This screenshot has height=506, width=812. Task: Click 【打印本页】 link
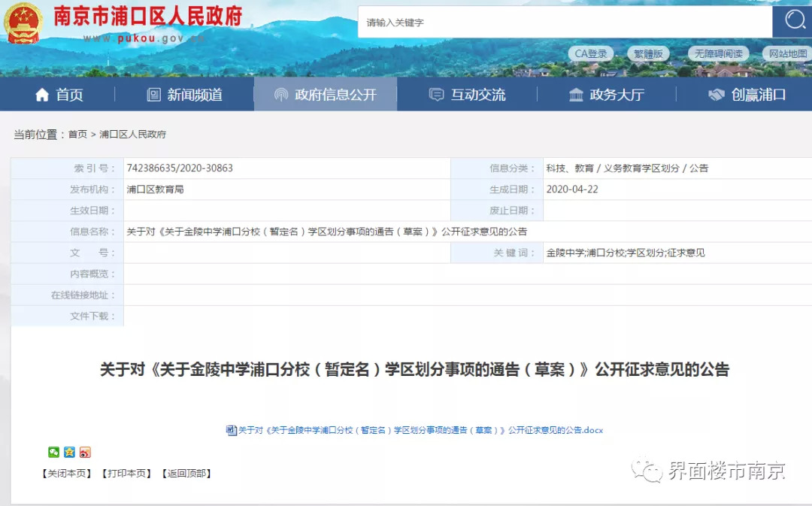coord(126,474)
